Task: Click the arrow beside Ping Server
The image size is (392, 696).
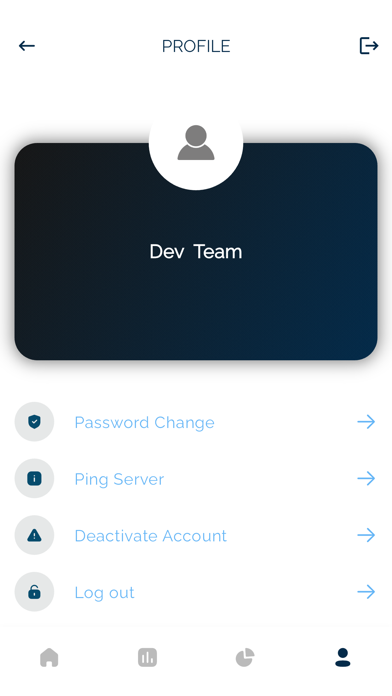Action: pos(366,478)
